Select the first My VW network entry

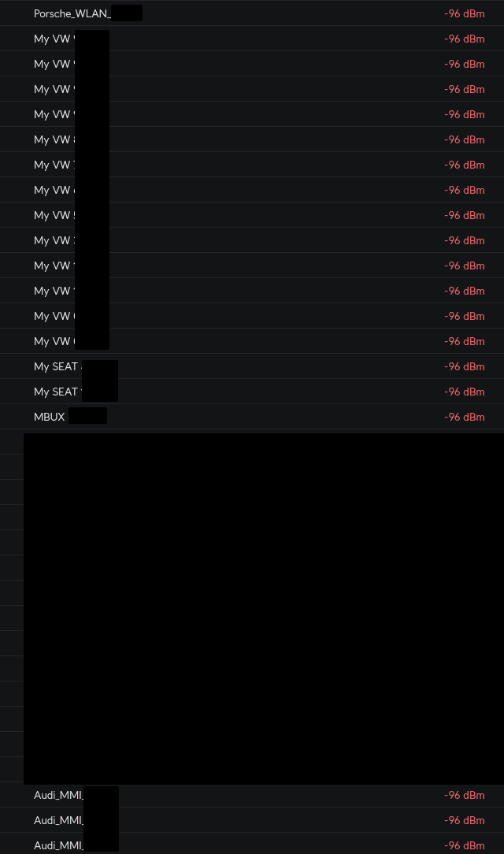coord(53,39)
